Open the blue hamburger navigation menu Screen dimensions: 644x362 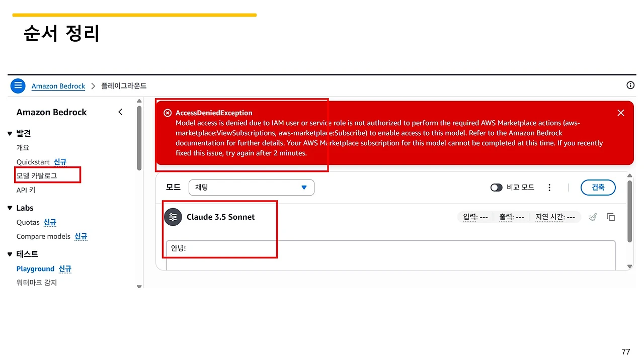[18, 85]
